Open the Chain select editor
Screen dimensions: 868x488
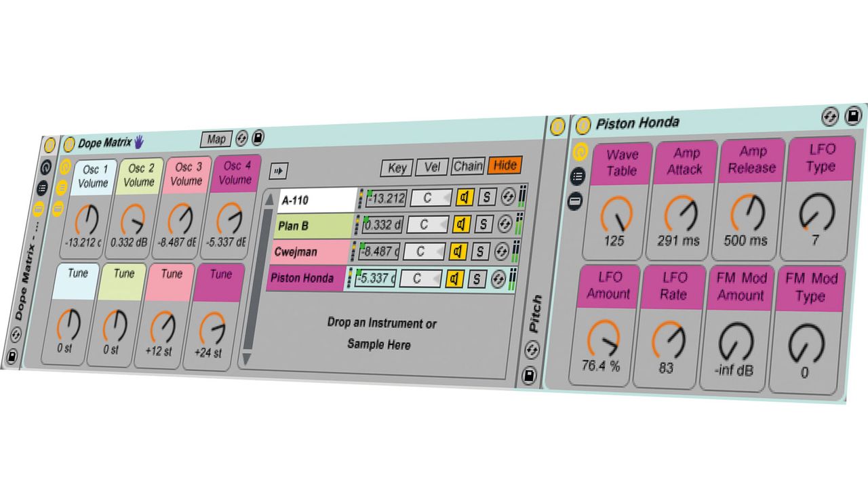[468, 166]
